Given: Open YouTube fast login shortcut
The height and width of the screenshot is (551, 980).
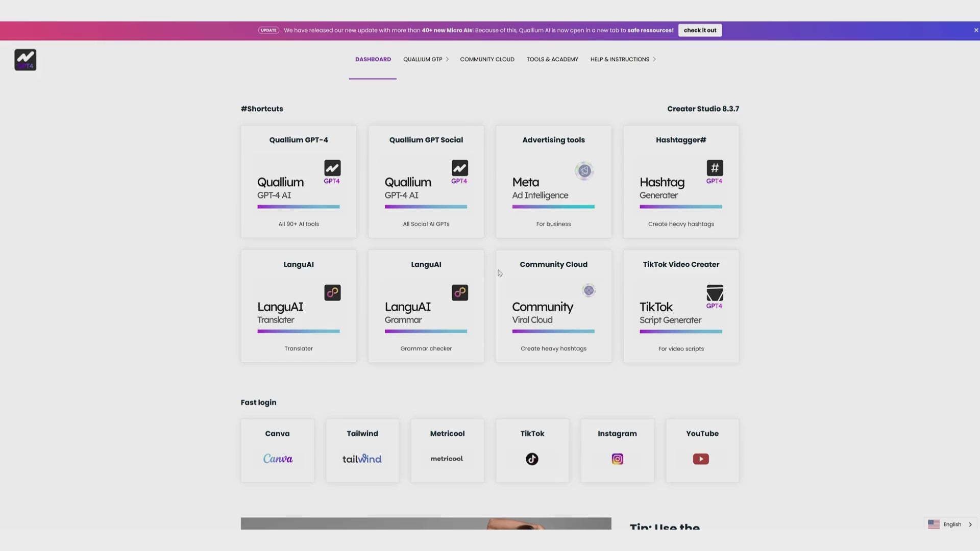Looking at the screenshot, I should [x=701, y=449].
